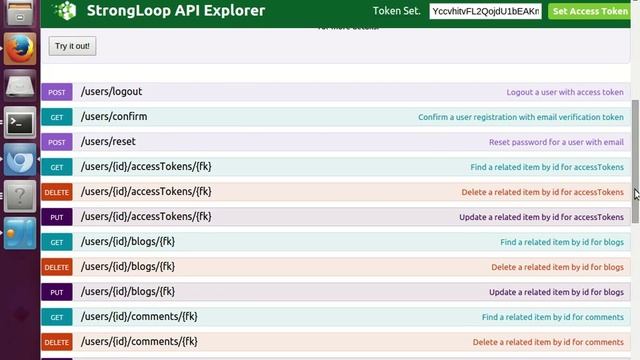The width and height of the screenshot is (640, 360).
Task: Click the 'Token Set.' status label
Action: pyautogui.click(x=396, y=11)
